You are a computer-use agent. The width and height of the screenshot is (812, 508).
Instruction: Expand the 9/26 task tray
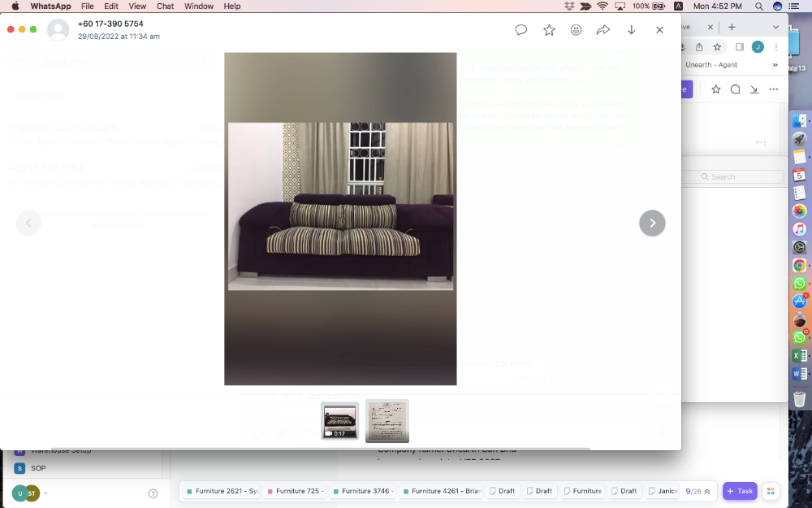pos(706,491)
